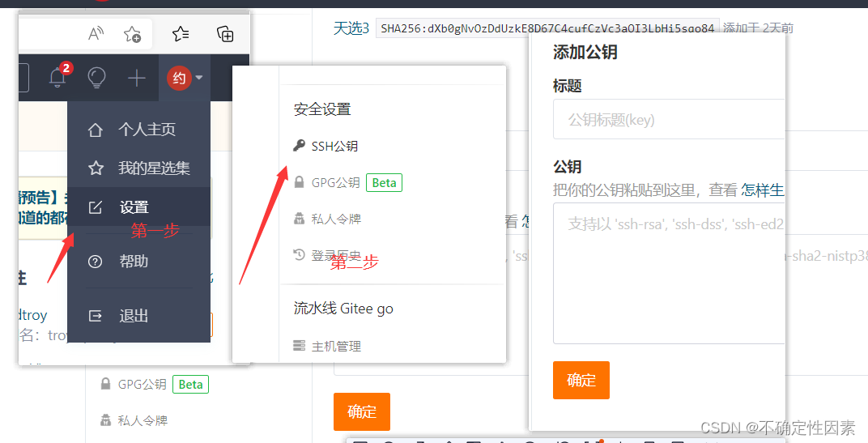The height and width of the screenshot is (443, 868).
Task: Open 私人令牌 in the background sidebar
Action: coord(143,421)
